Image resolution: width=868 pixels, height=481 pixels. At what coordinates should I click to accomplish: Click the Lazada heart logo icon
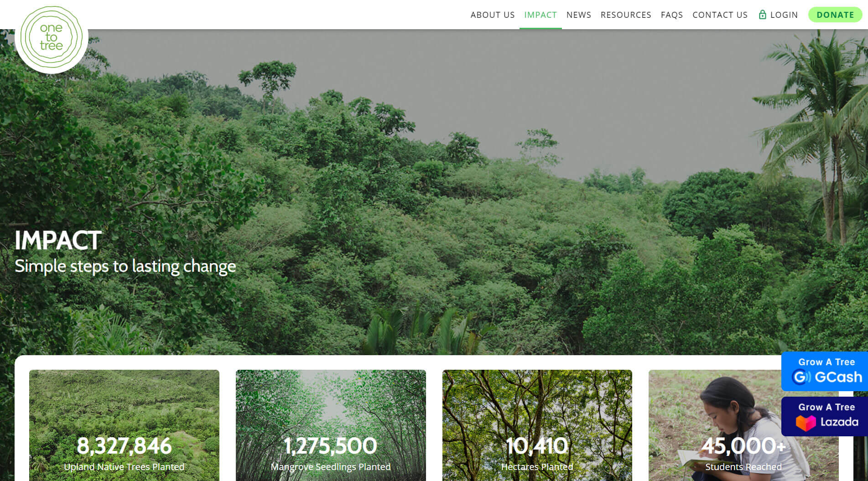click(x=806, y=422)
